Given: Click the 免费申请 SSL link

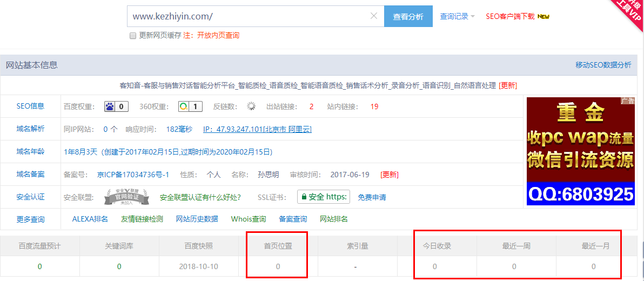Looking at the screenshot, I should click(x=372, y=197).
